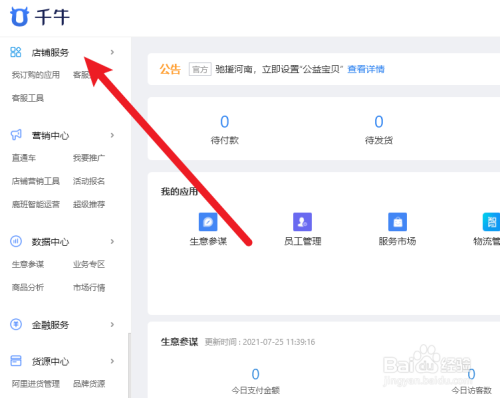The width and height of the screenshot is (500, 398).
Task: Open 直通车 sidebar link
Action: tap(24, 158)
